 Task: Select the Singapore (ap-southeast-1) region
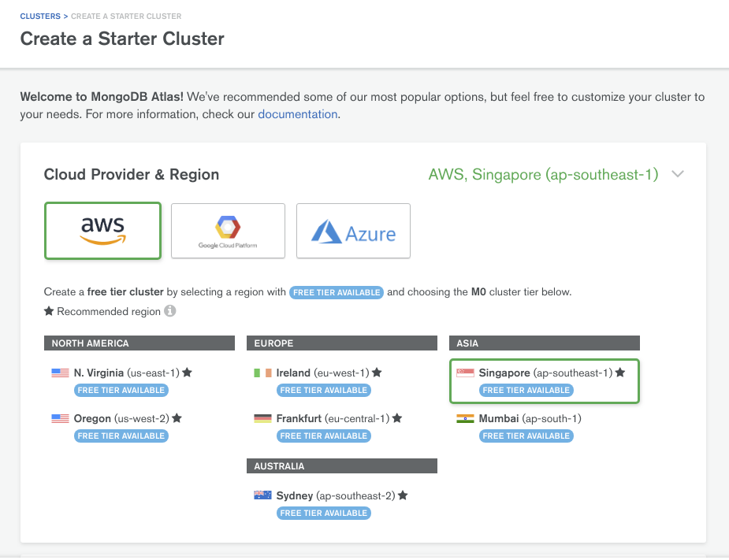click(545, 373)
